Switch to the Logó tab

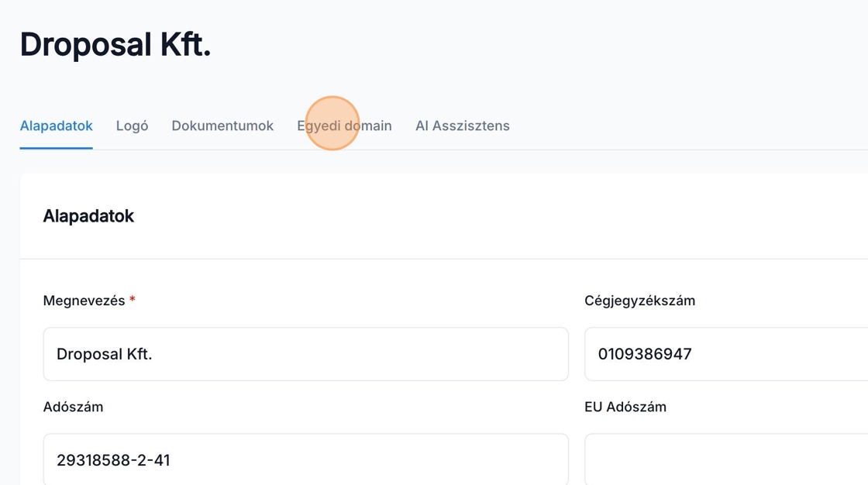(x=132, y=126)
